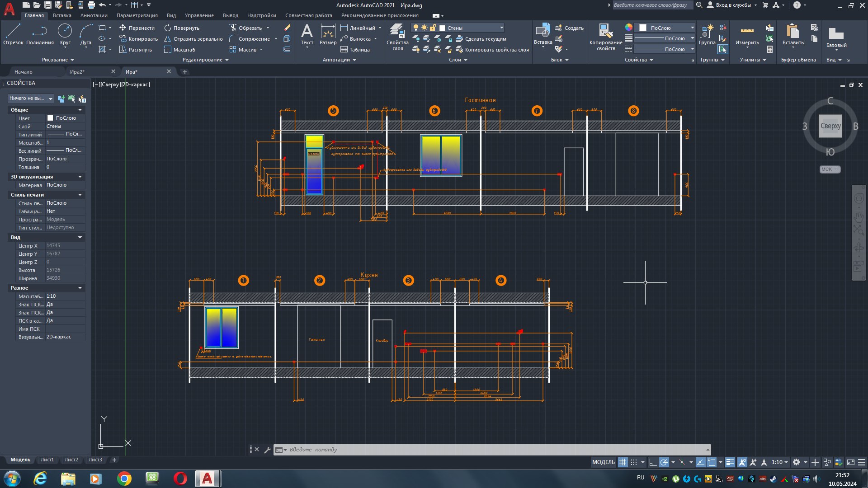Collapse the Стиль печати section
Screen dimensions: 868x488
80,195
